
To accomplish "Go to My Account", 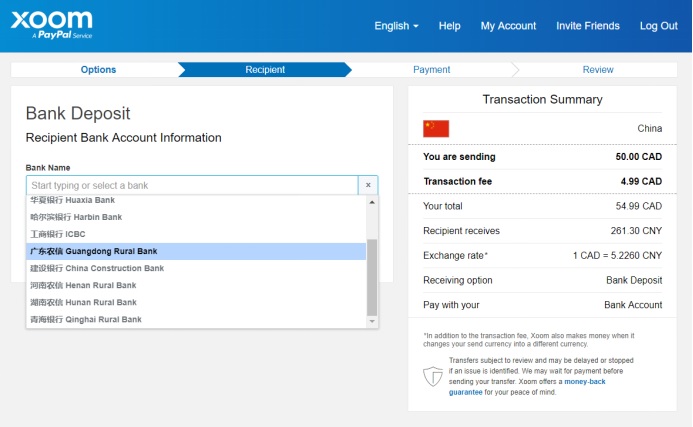I will pos(508,26).
